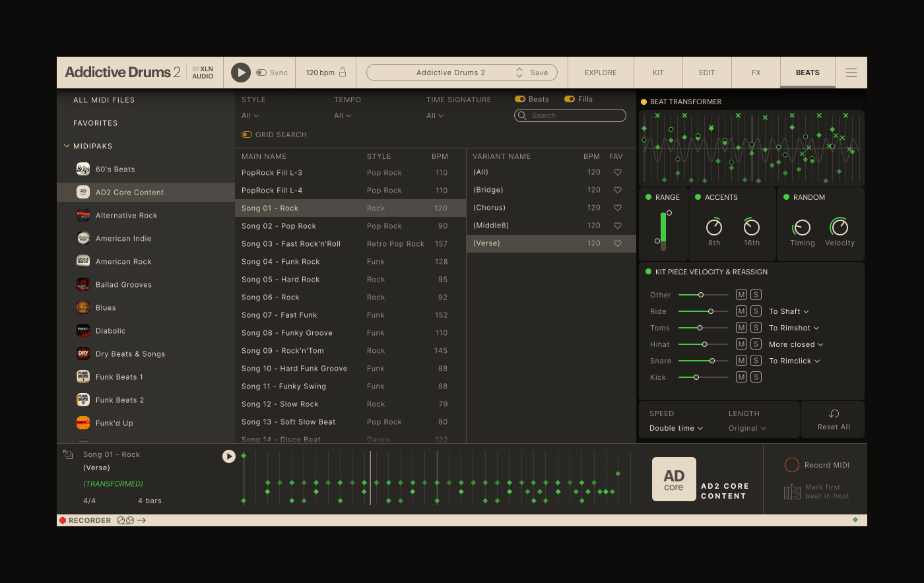Select Ballad Grooves pak icon
The width and height of the screenshot is (924, 583).
click(x=83, y=284)
